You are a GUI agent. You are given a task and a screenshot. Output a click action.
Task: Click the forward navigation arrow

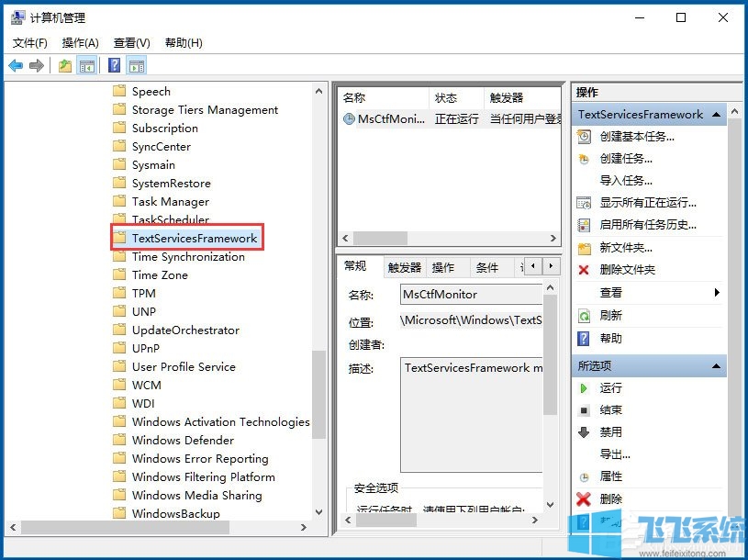[35, 65]
